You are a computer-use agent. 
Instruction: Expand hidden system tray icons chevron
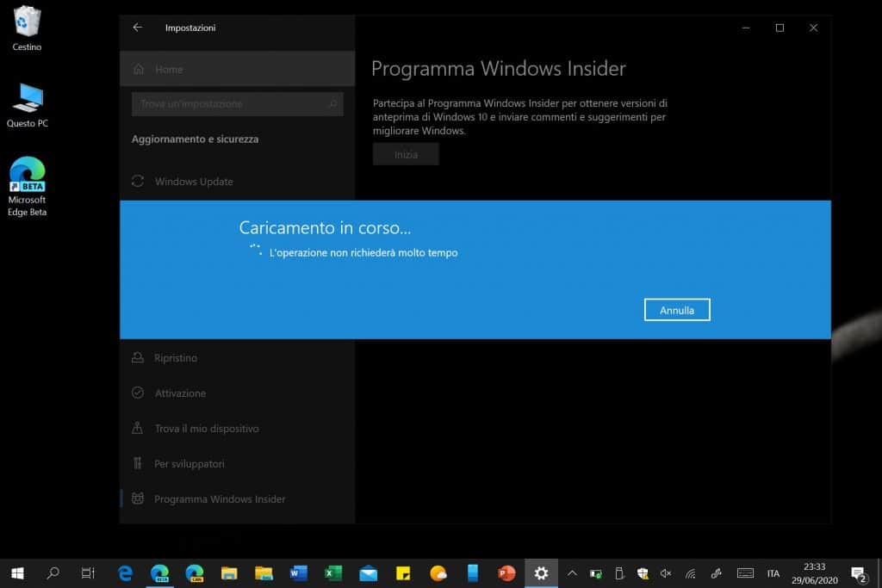click(x=571, y=573)
